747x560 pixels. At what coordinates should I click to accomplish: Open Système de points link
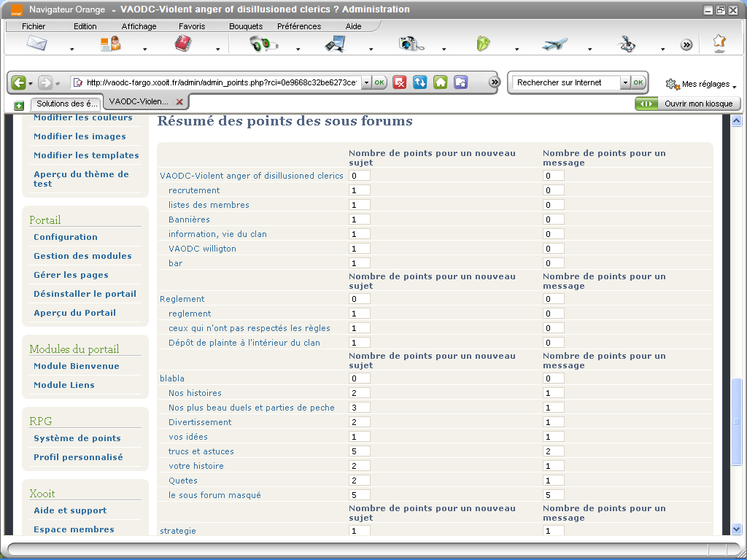[77, 438]
